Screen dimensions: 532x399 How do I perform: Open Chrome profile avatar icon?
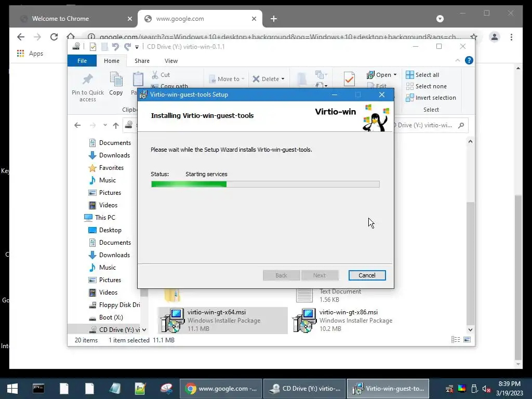coord(495,37)
